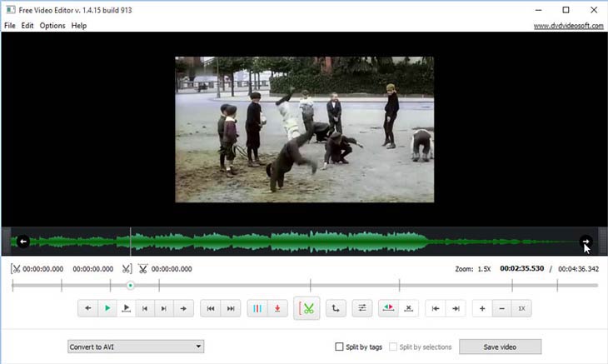This screenshot has height=364, width=608.
Task: Click the video preview frame
Action: 304,129
